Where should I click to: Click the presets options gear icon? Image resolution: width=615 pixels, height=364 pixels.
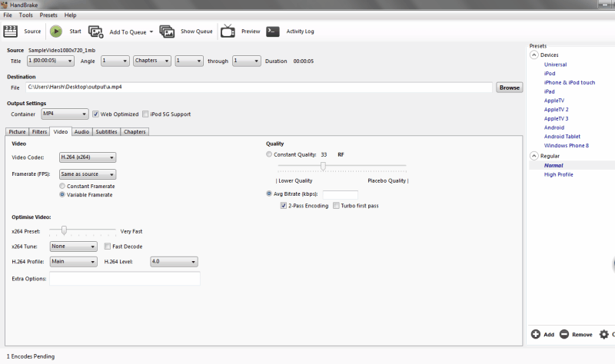click(604, 334)
